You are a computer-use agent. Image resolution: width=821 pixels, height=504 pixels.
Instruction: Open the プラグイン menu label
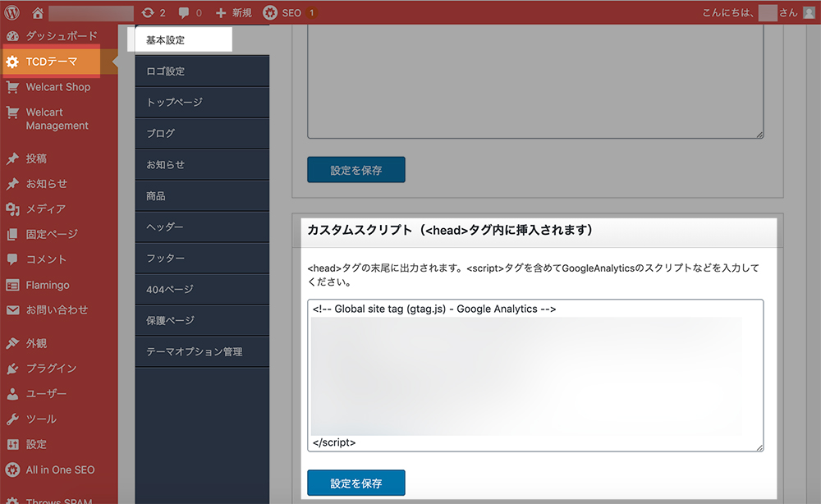[x=51, y=369]
